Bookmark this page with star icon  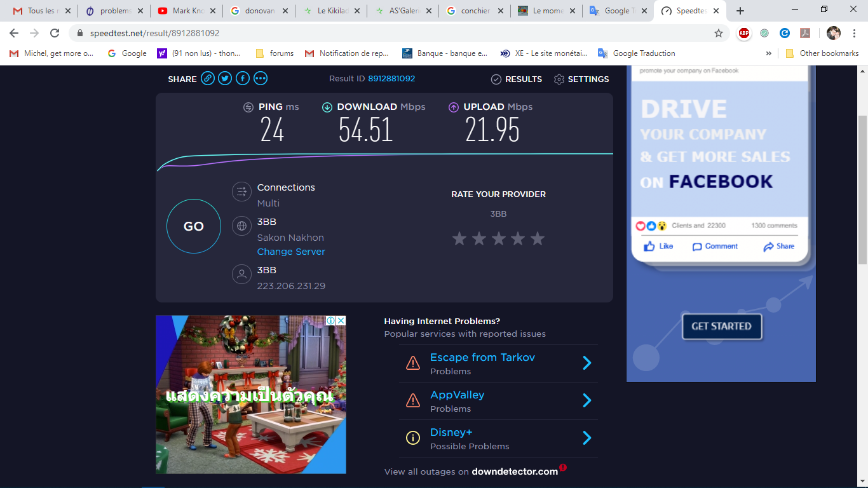(719, 33)
